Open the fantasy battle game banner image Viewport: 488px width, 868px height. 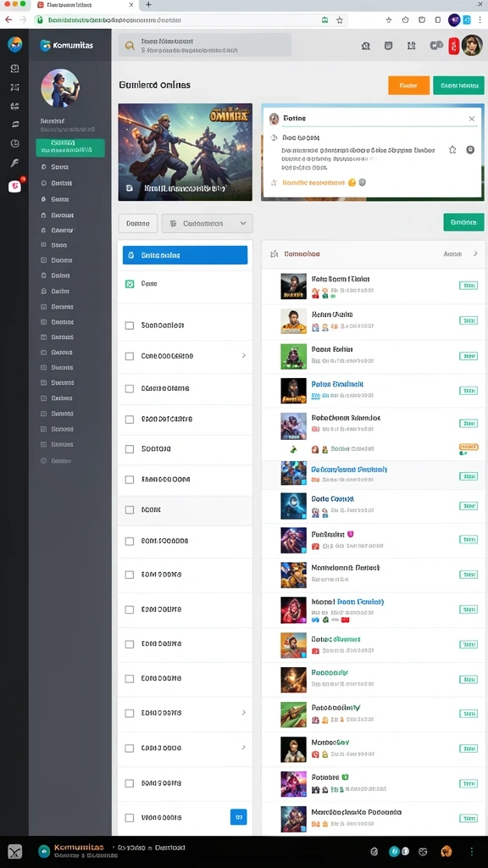pos(186,153)
